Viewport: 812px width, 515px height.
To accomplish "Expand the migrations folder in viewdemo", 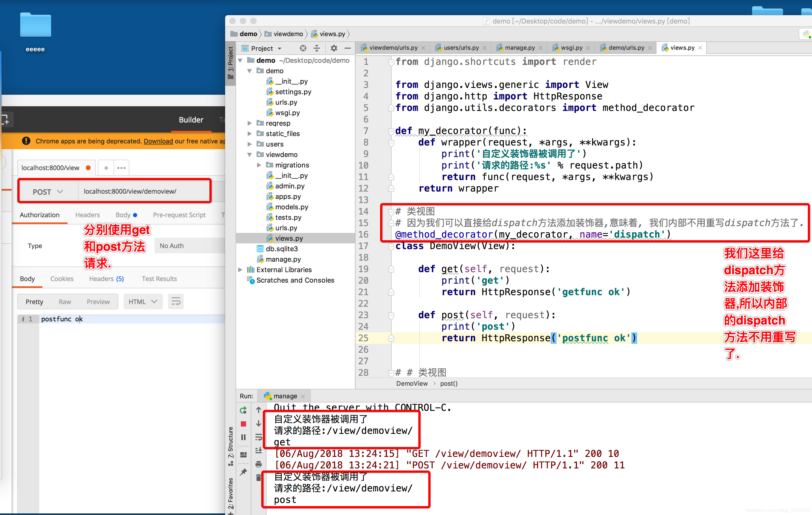I will tap(258, 165).
